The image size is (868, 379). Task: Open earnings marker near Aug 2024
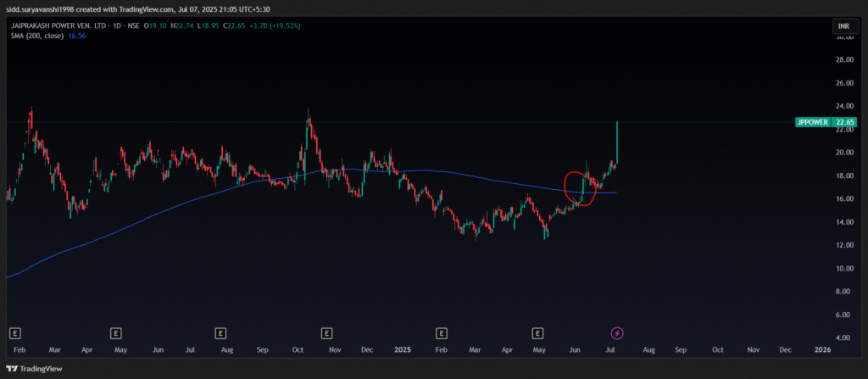[x=221, y=333]
